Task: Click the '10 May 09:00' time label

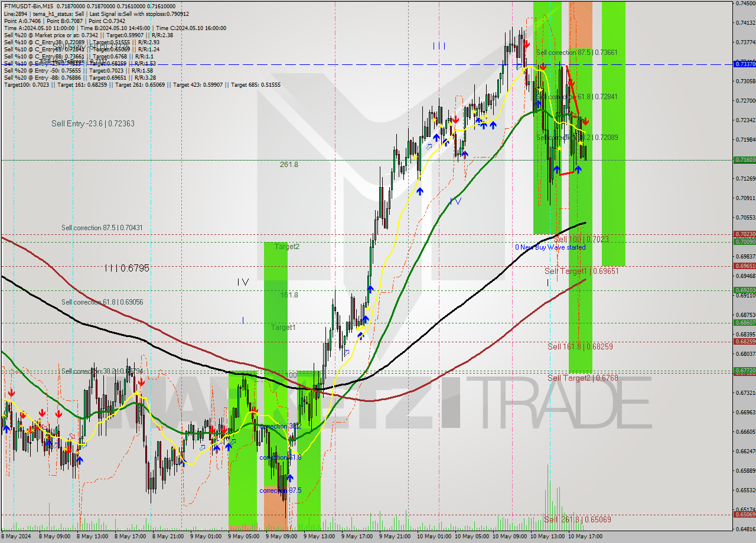Action: [509, 537]
